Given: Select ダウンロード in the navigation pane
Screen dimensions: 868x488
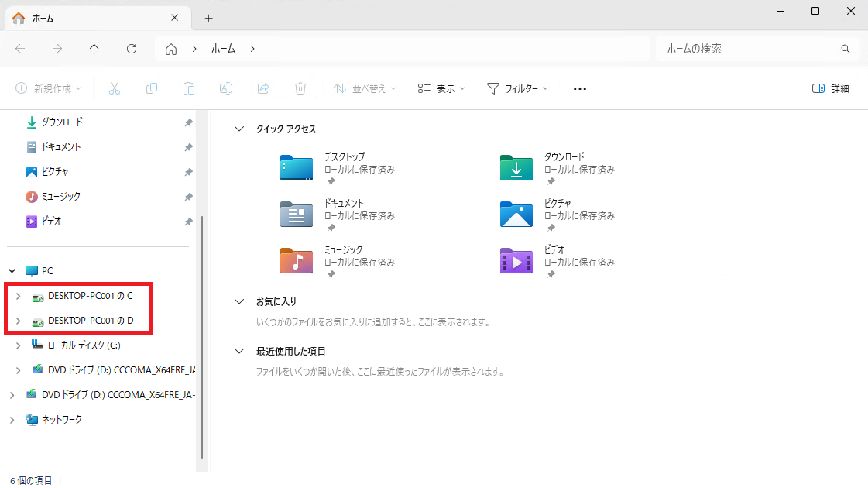Looking at the screenshot, I should pyautogui.click(x=62, y=122).
